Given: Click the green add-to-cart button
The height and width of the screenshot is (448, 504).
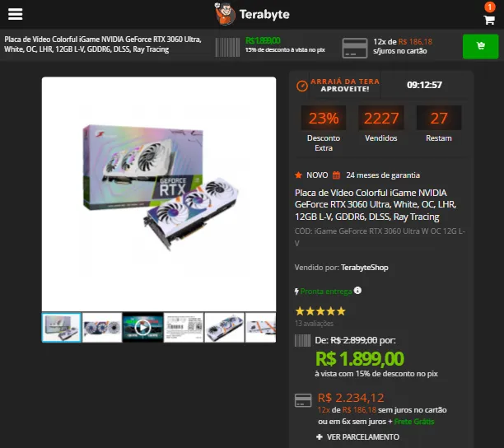Looking at the screenshot, I should tap(480, 47).
